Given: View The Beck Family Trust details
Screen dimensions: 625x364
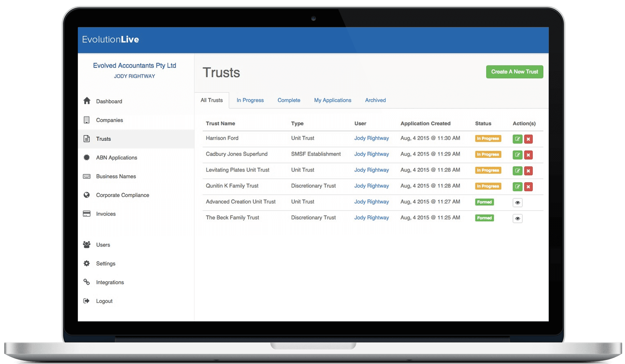Looking at the screenshot, I should click(x=517, y=218).
